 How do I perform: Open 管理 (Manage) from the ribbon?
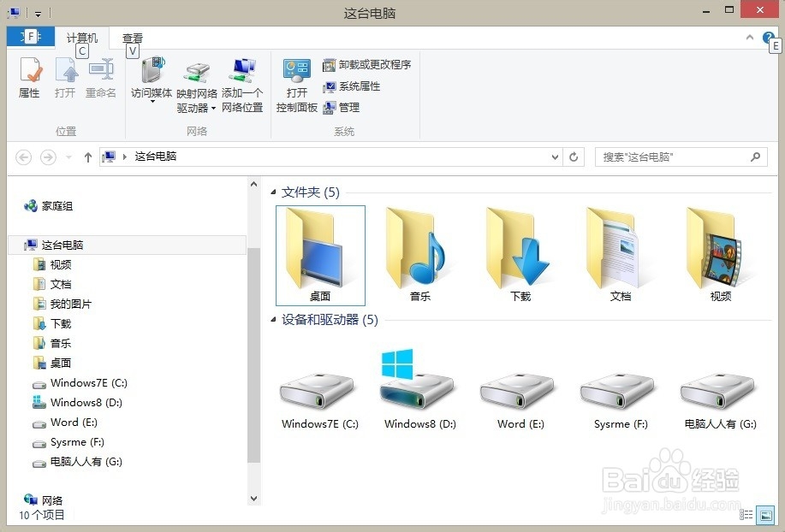[x=344, y=108]
